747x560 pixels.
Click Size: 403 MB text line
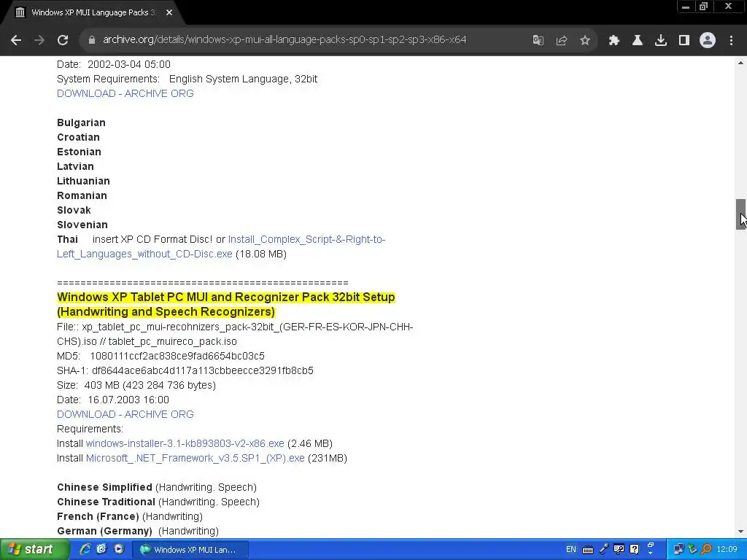[x=136, y=385]
